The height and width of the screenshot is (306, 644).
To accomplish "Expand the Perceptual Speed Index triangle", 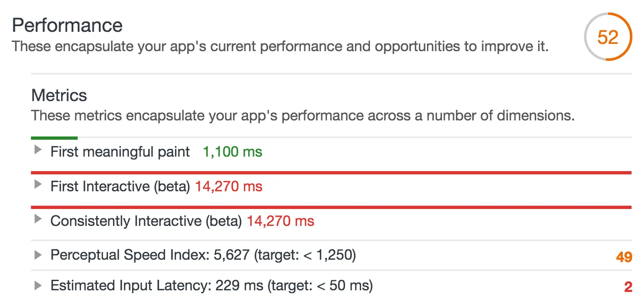I will [x=38, y=254].
